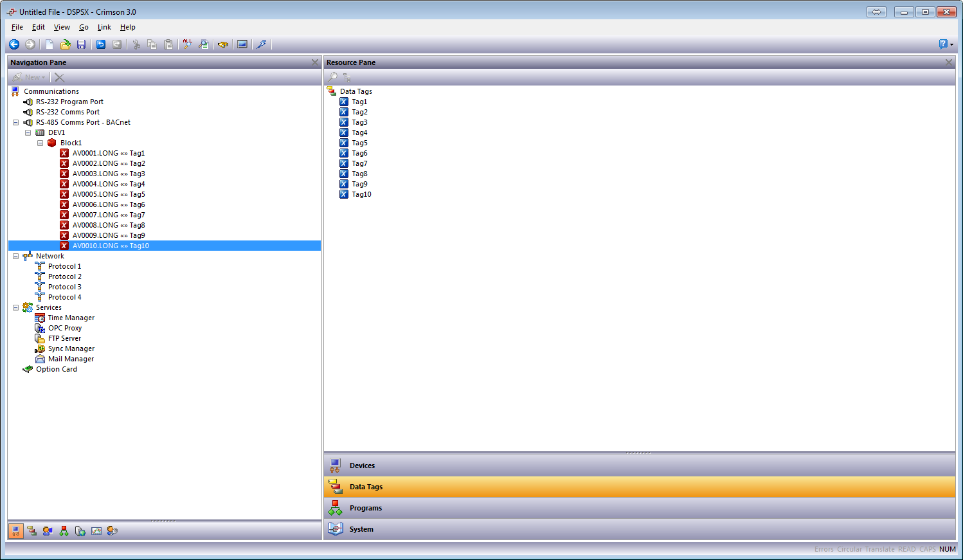Select RS-232 Comms Port
Image resolution: width=963 pixels, height=560 pixels.
tap(67, 112)
